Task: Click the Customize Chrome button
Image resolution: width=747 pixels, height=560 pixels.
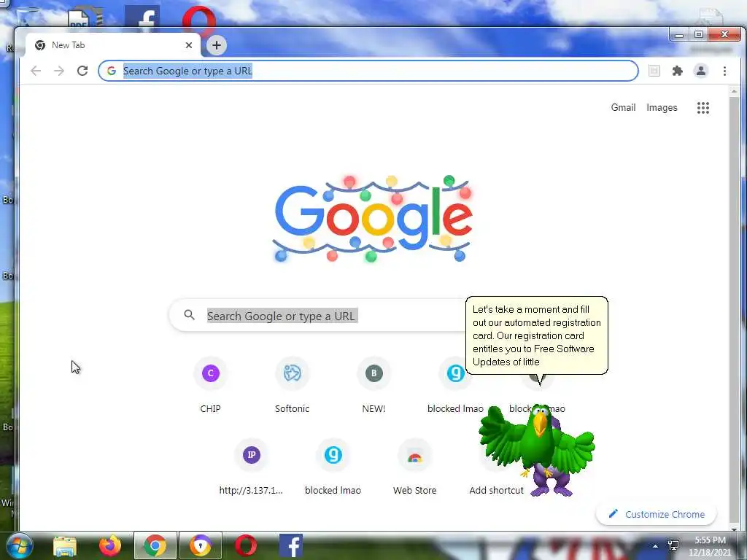Action: click(657, 514)
